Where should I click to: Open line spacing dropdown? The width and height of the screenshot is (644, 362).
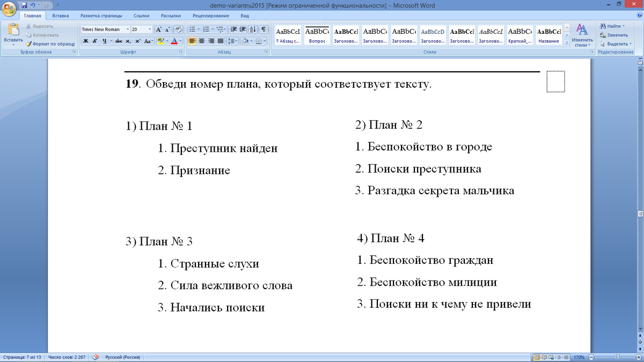coord(232,41)
